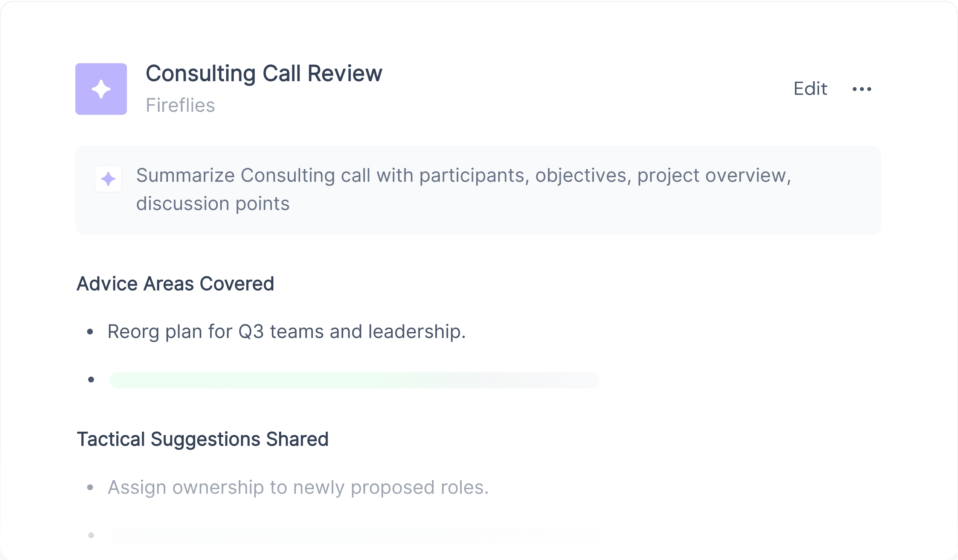Click the Reorg plan for Q3 bullet
The image size is (958, 560).
click(287, 332)
